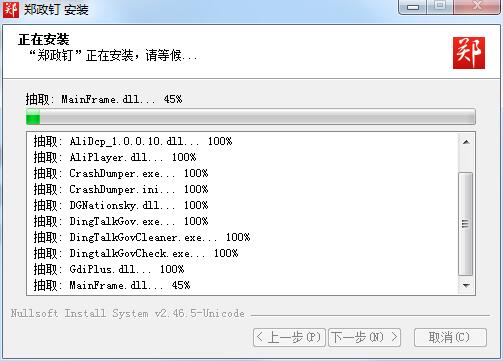Select the AliDcp_1.0.0.10.dll log line

(x=133, y=141)
